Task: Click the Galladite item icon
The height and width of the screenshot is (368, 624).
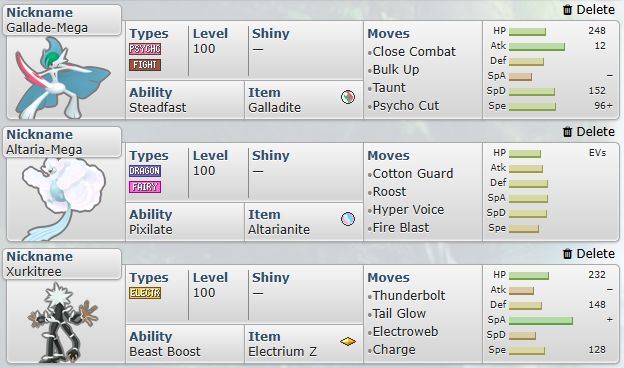Action: pos(348,97)
